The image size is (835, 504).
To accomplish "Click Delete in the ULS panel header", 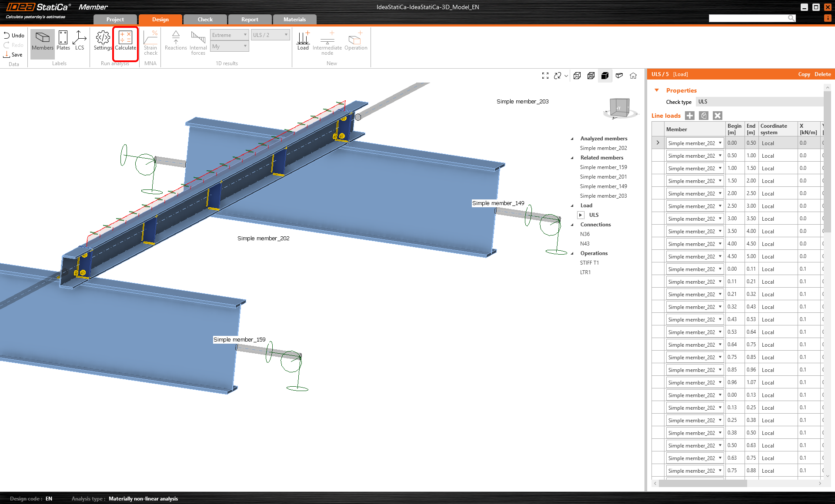I will pyautogui.click(x=822, y=74).
